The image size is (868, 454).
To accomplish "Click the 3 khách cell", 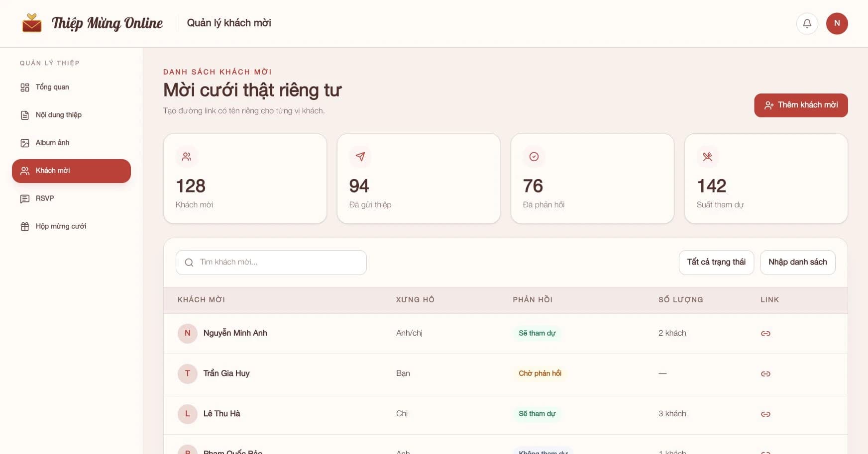I will [672, 414].
